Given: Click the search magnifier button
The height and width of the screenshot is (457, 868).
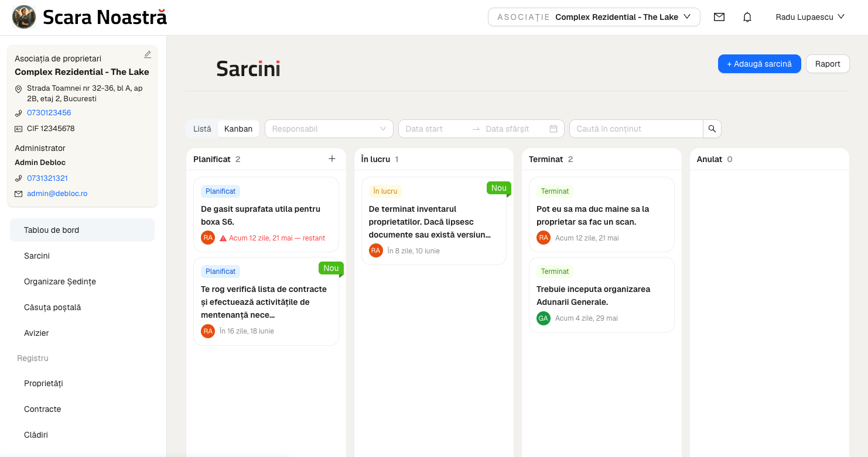Looking at the screenshot, I should tap(712, 129).
